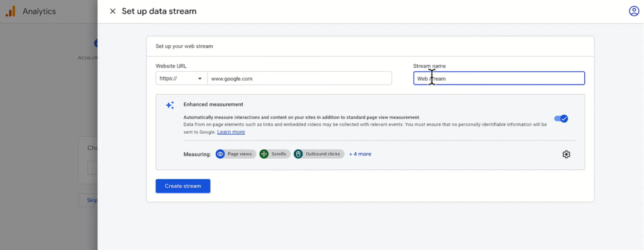Open the Learn more link
Viewport: 644px width, 250px height.
pyautogui.click(x=231, y=132)
